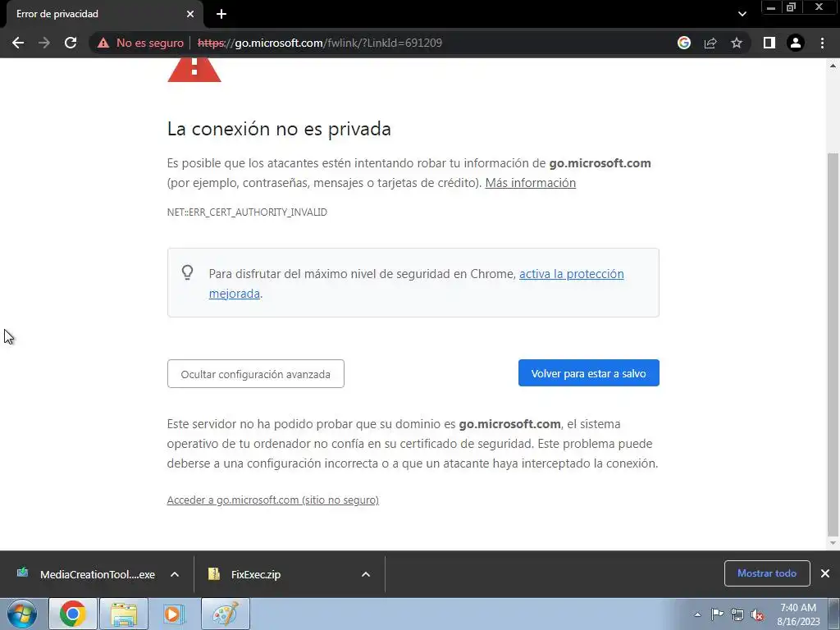Open the Chrome profile avatar menu

(x=796, y=43)
